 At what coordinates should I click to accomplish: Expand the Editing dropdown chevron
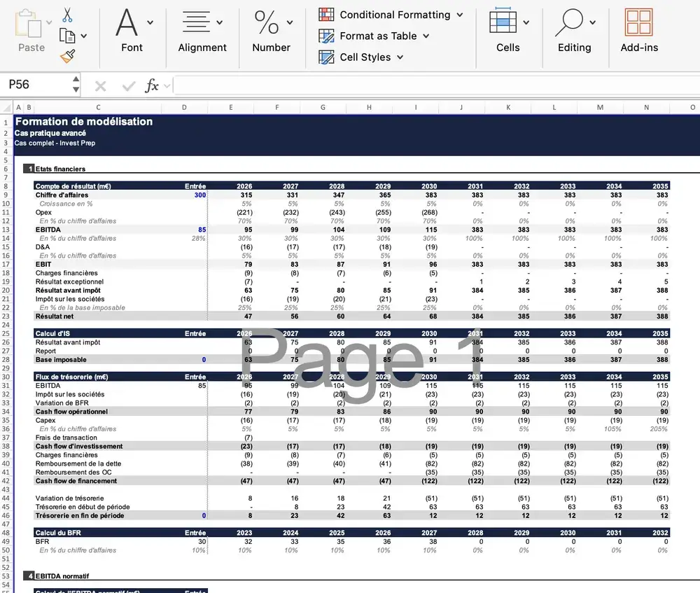[592, 22]
